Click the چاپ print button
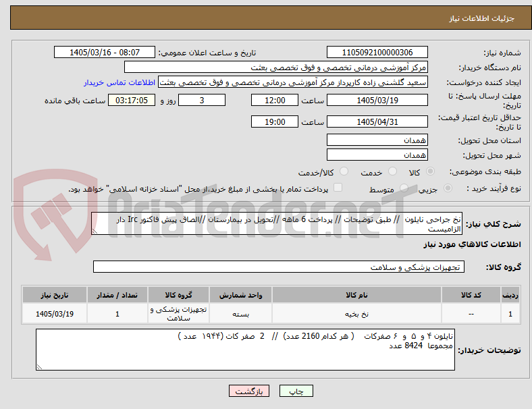The height and width of the screenshot is (409, 532). tap(296, 391)
